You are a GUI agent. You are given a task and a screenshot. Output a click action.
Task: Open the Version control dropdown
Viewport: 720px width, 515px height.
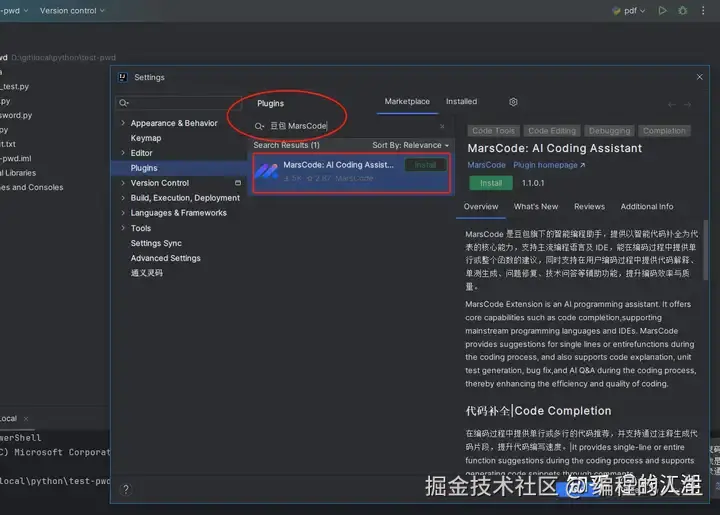click(72, 10)
